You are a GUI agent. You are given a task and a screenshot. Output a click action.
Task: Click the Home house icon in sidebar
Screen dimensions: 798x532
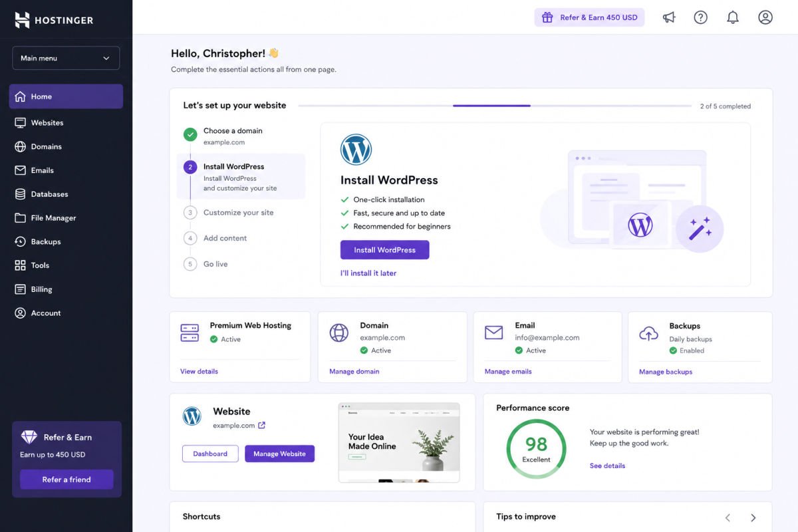click(x=20, y=96)
